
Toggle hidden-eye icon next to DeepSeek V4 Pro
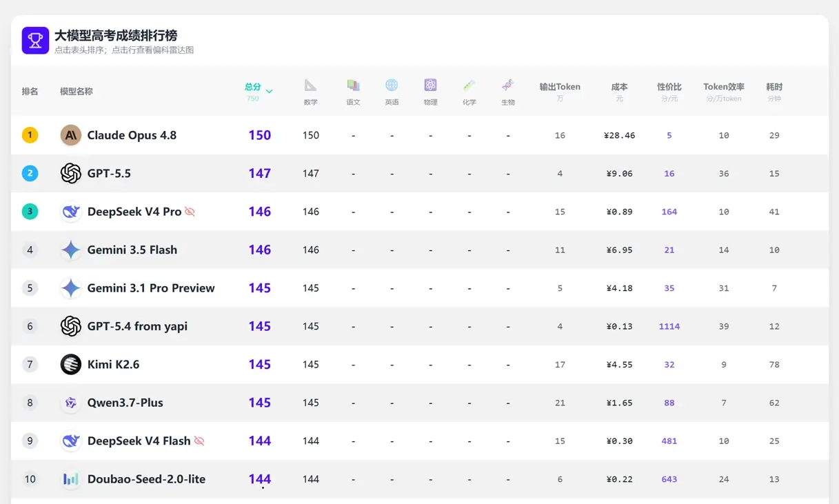(x=190, y=212)
